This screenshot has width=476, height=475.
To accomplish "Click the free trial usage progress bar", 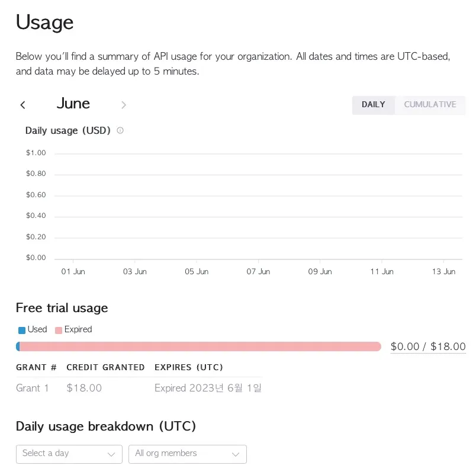I will 199,346.
